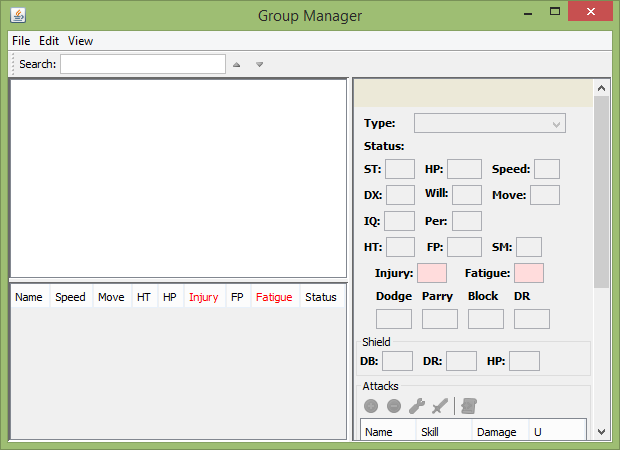Open the Edit menu

click(x=49, y=41)
